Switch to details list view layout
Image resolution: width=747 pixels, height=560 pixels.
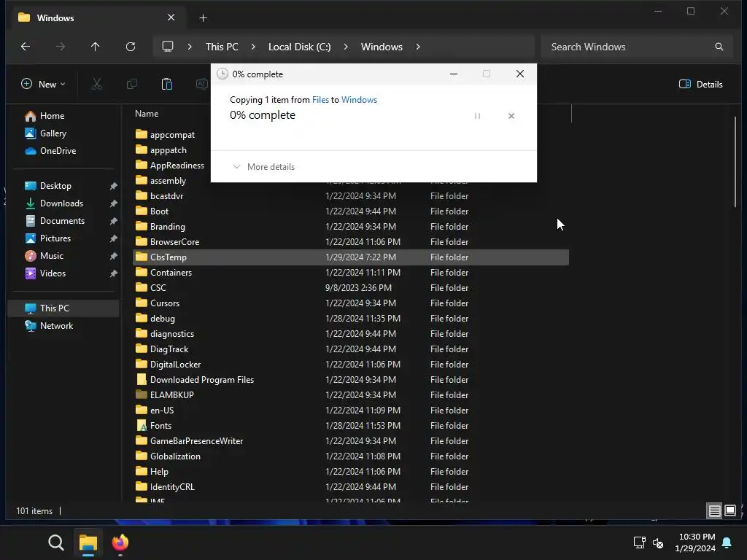(714, 511)
